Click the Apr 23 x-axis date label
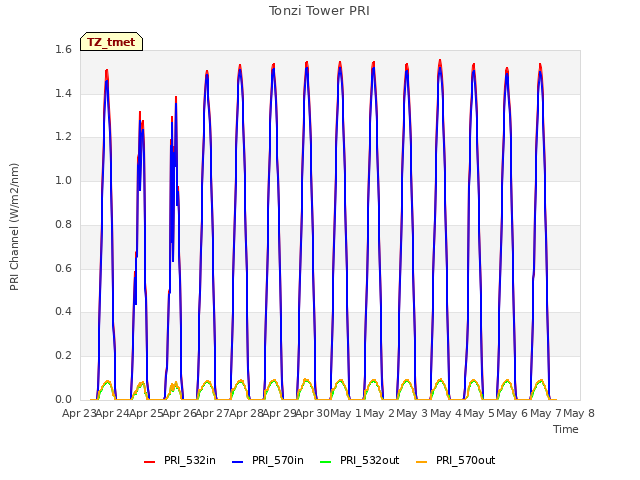The image size is (640, 480). click(79, 413)
